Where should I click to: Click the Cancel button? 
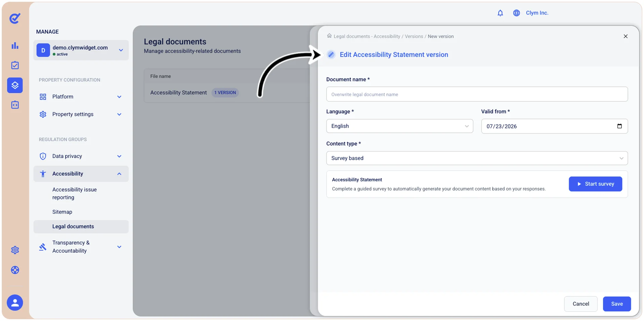pyautogui.click(x=580, y=304)
